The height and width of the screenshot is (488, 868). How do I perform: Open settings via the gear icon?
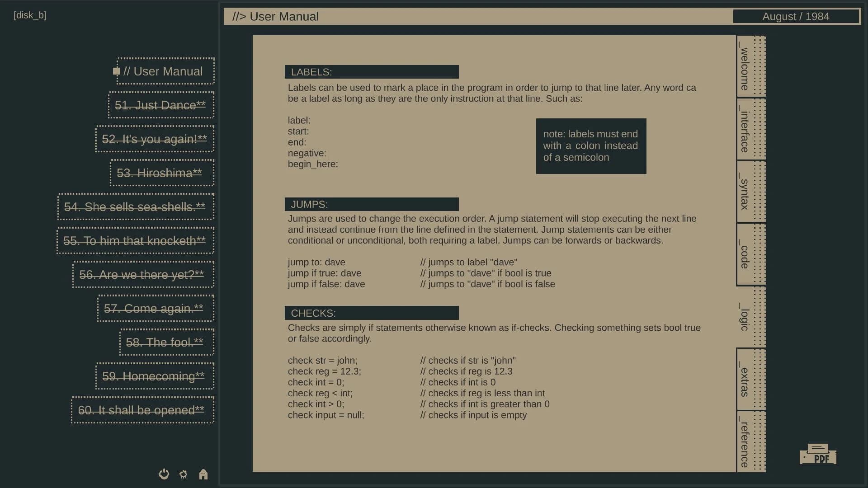coord(184,474)
